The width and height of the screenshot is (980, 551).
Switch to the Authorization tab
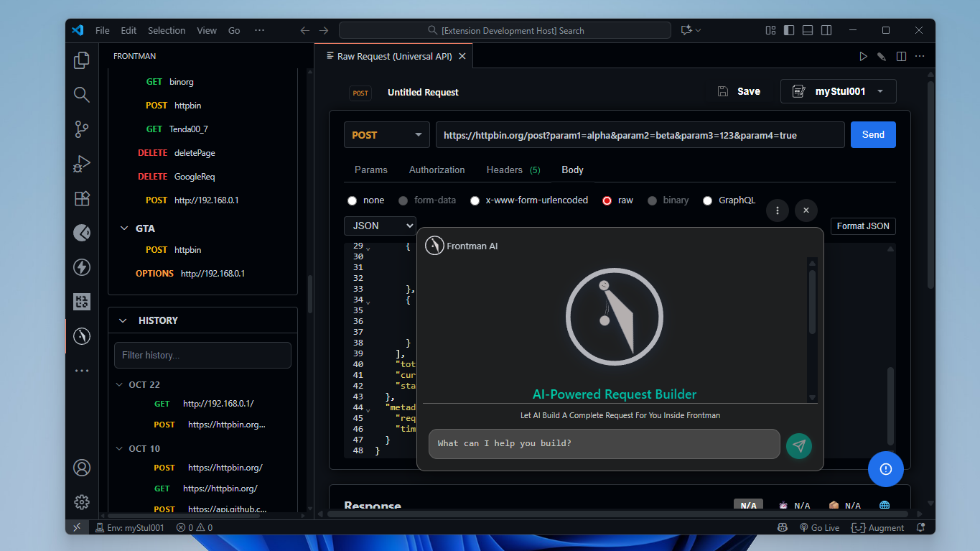click(437, 170)
